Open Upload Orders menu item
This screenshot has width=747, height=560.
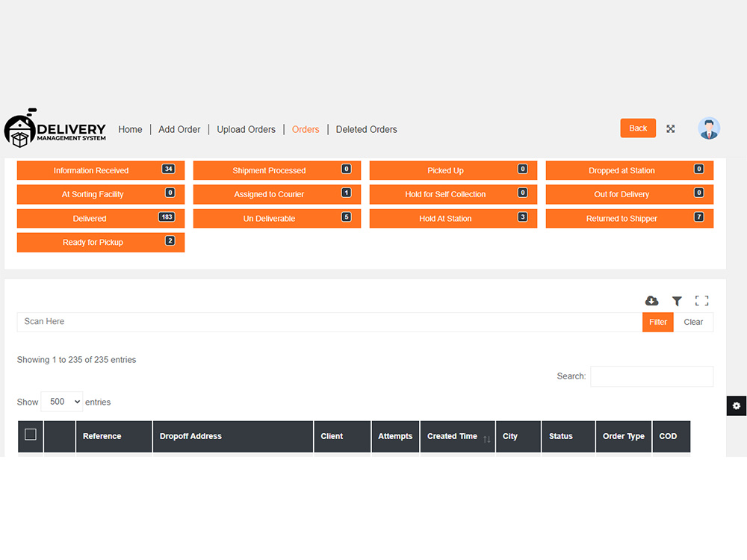click(247, 129)
